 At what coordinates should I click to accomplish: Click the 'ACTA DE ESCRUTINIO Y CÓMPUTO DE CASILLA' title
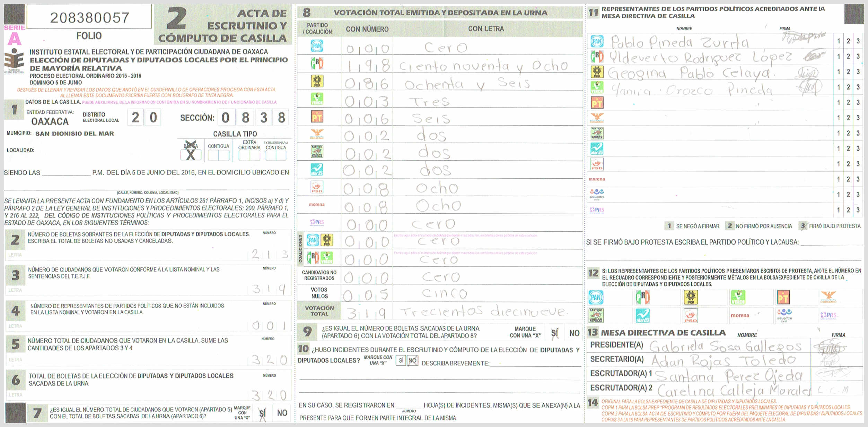[x=222, y=26]
